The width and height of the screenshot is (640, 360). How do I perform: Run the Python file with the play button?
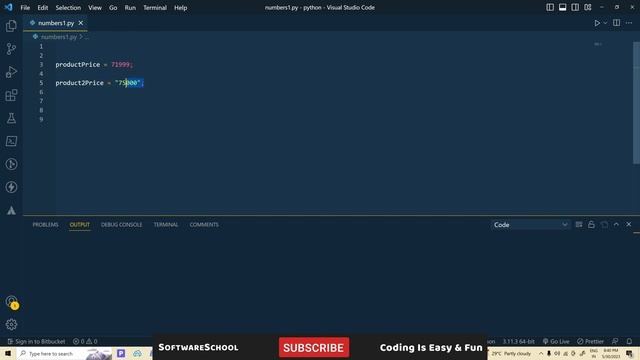click(x=597, y=23)
